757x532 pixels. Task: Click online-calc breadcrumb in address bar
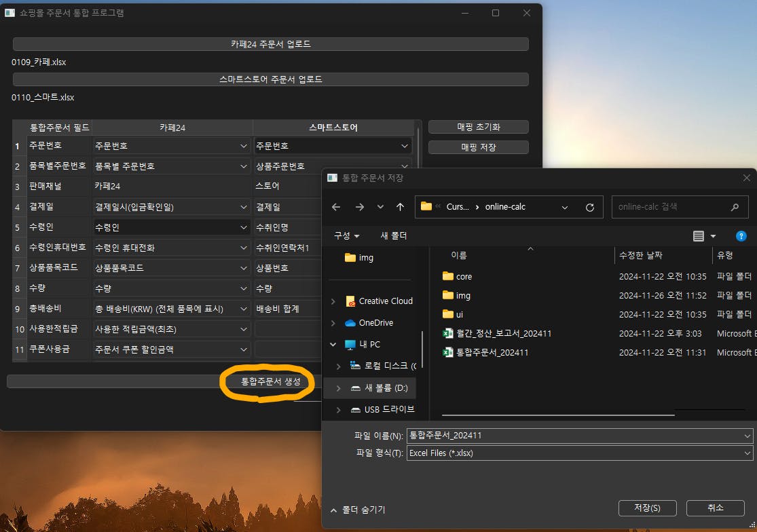coord(505,207)
